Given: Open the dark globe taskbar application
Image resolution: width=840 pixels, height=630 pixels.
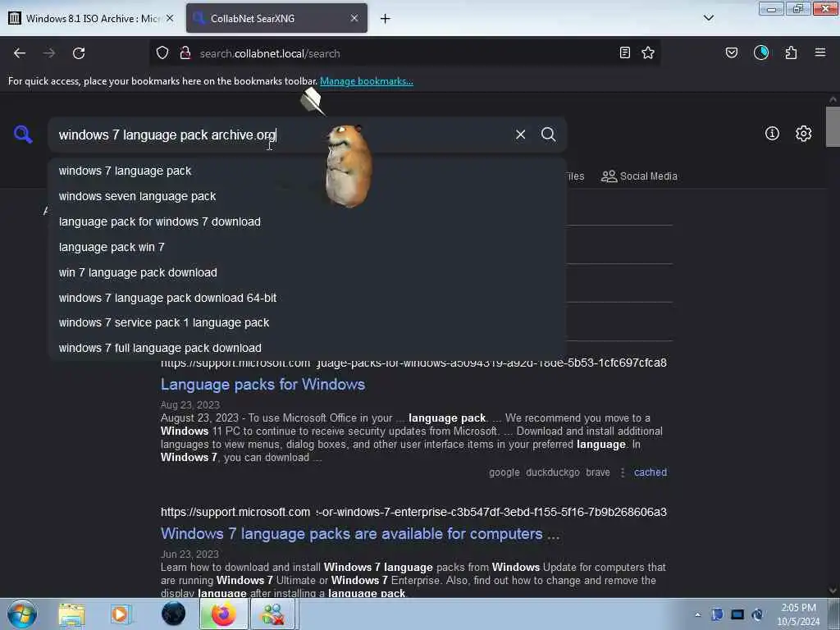Looking at the screenshot, I should 173,614.
